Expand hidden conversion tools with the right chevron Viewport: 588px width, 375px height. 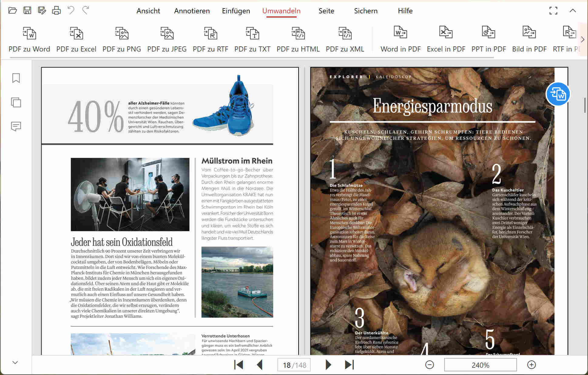[x=582, y=39]
